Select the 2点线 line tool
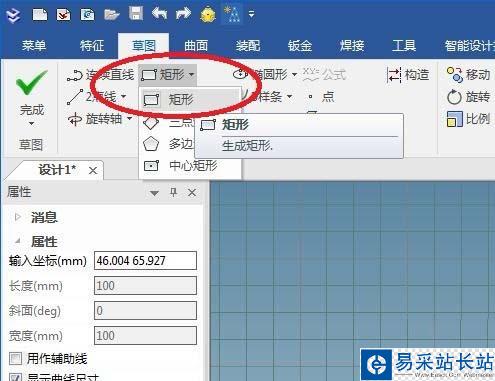 point(91,97)
